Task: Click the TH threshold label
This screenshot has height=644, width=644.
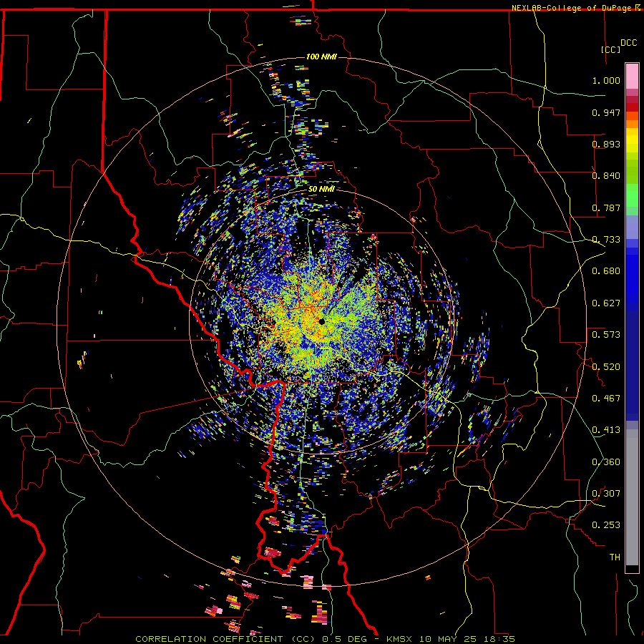Action: pyautogui.click(x=615, y=557)
